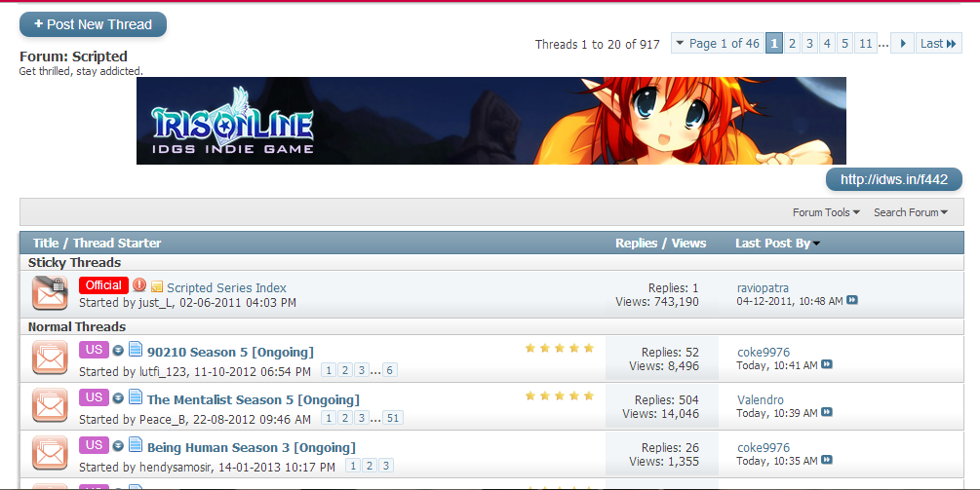Click the Iris Online banner image
Image resolution: width=980 pixels, height=490 pixels.
coord(491,121)
